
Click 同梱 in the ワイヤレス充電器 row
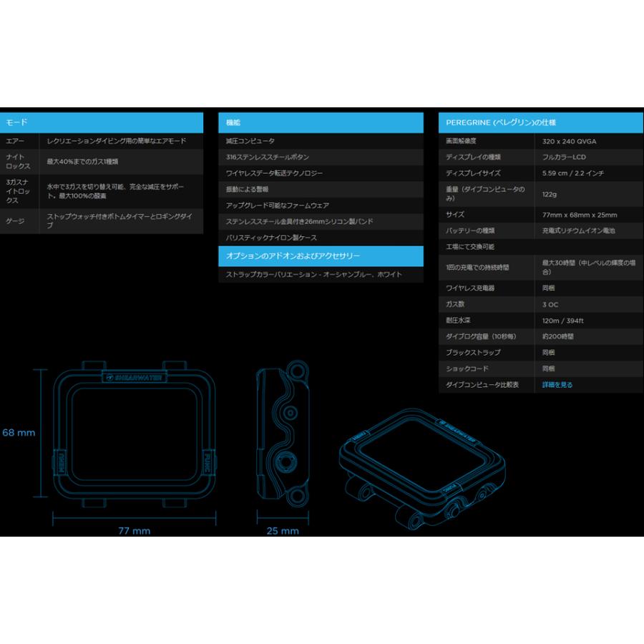click(548, 288)
